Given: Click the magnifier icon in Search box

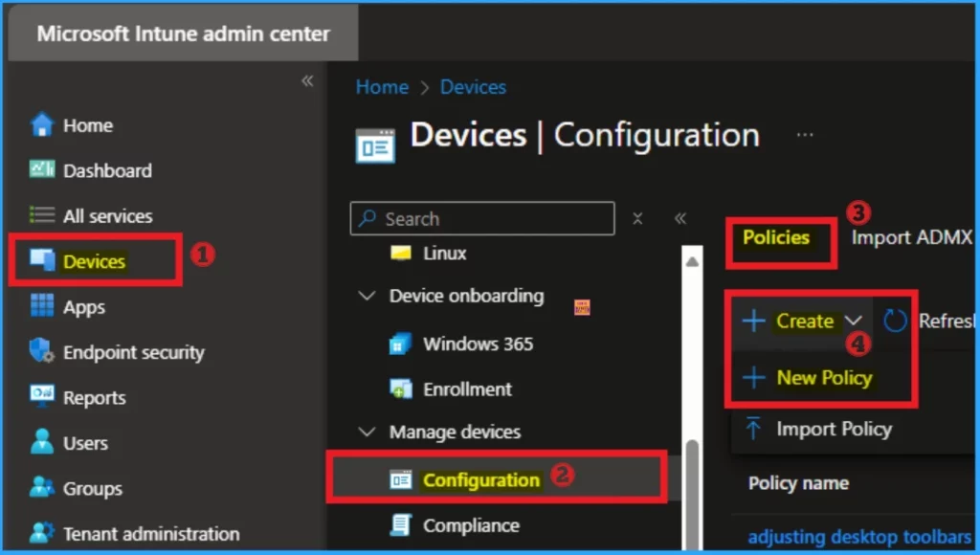Looking at the screenshot, I should click(367, 218).
